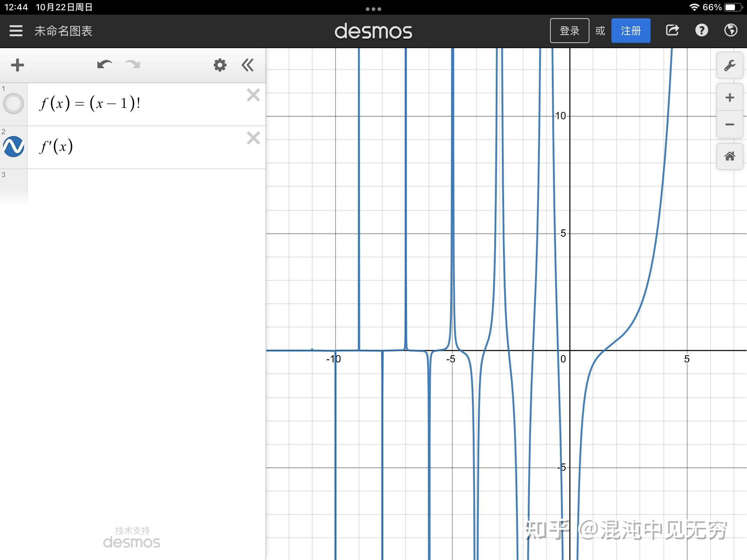Remove the f'(x) expression row

(253, 138)
